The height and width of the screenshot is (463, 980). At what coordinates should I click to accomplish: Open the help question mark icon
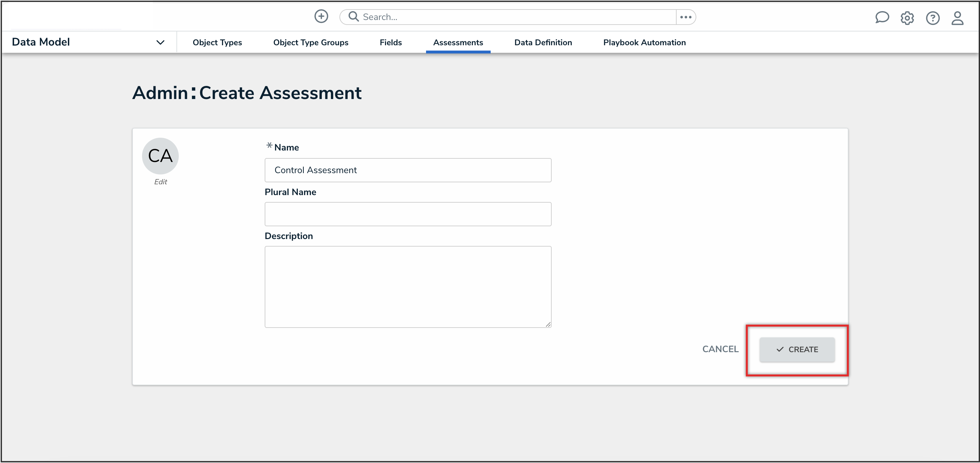(932, 18)
